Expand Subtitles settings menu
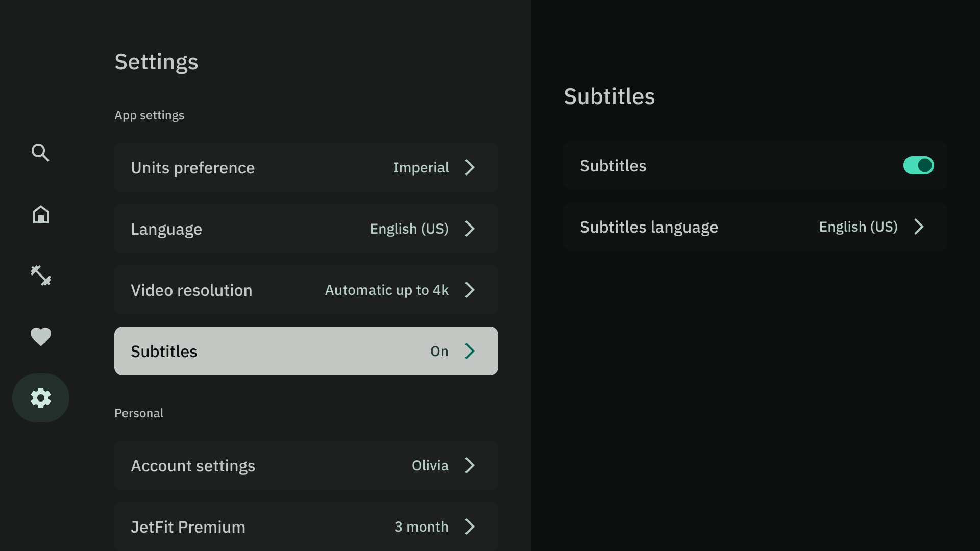 coord(306,350)
